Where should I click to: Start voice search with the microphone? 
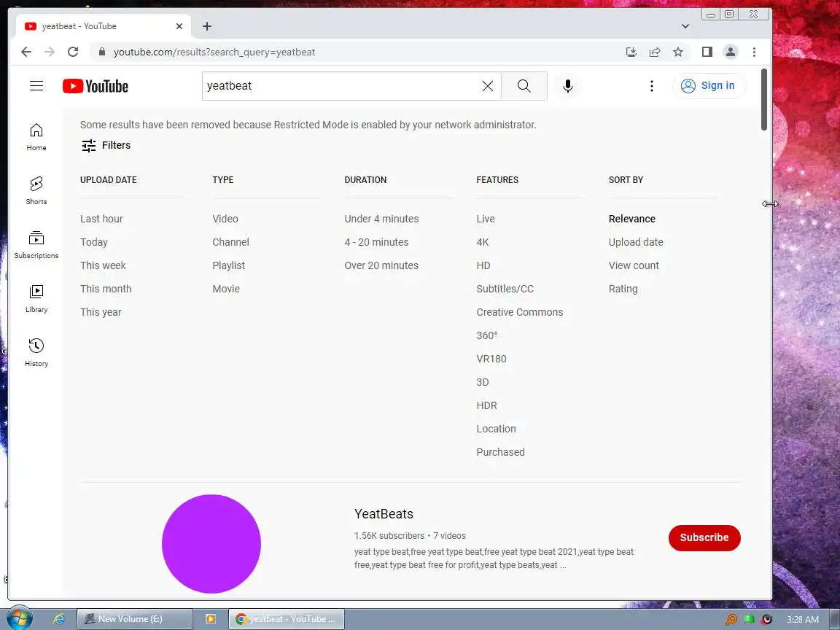tap(568, 86)
